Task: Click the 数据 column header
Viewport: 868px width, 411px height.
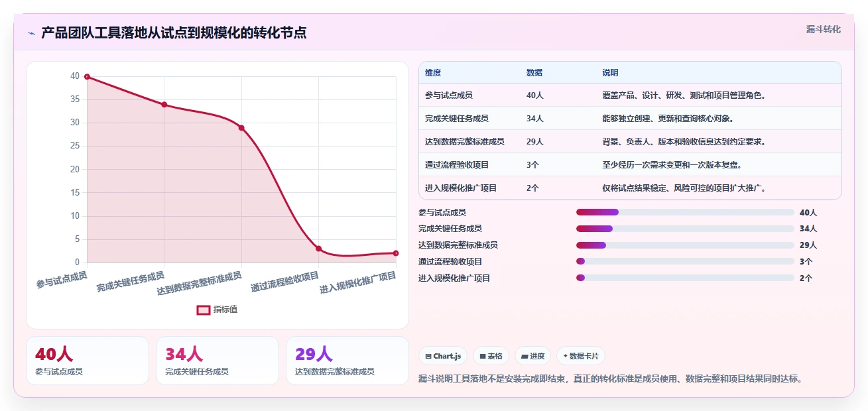Action: [x=534, y=73]
